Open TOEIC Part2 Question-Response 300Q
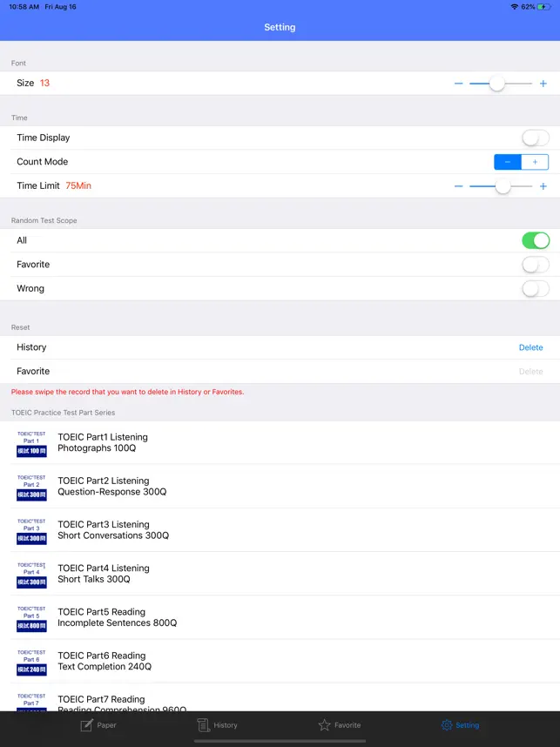The height and width of the screenshot is (747, 560). [x=280, y=487]
